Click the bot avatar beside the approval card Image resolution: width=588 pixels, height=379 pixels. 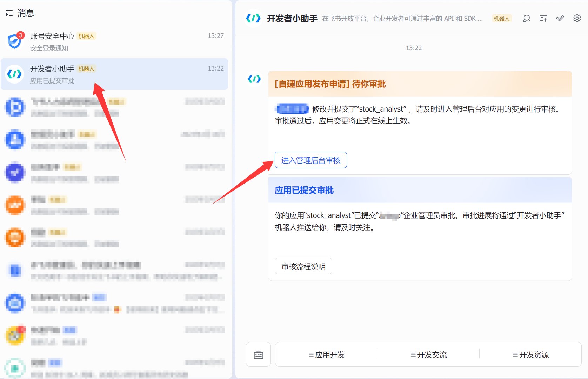tap(254, 79)
